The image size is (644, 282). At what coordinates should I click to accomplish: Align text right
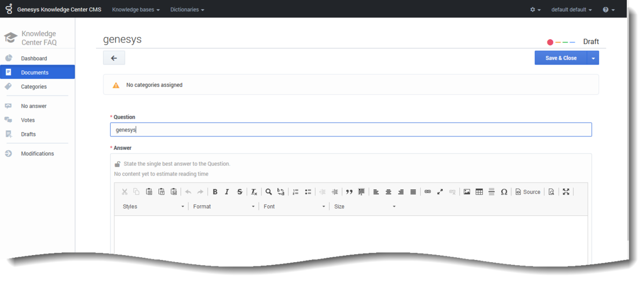click(401, 192)
